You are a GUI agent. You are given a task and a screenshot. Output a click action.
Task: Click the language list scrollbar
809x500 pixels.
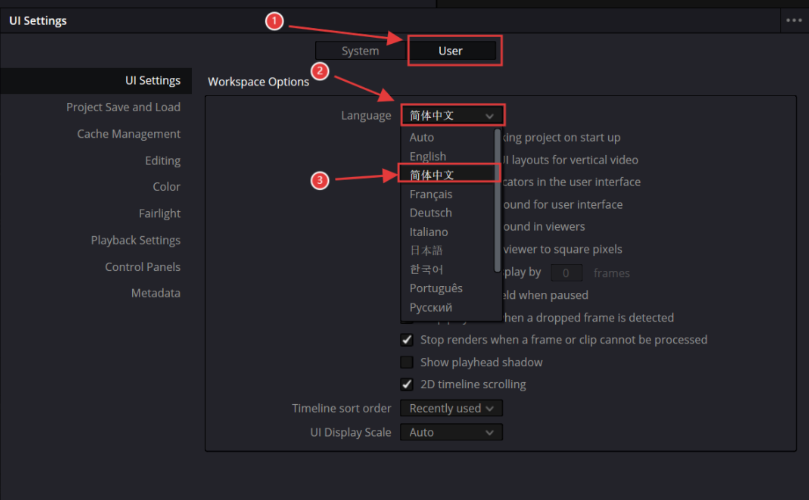pos(497,200)
